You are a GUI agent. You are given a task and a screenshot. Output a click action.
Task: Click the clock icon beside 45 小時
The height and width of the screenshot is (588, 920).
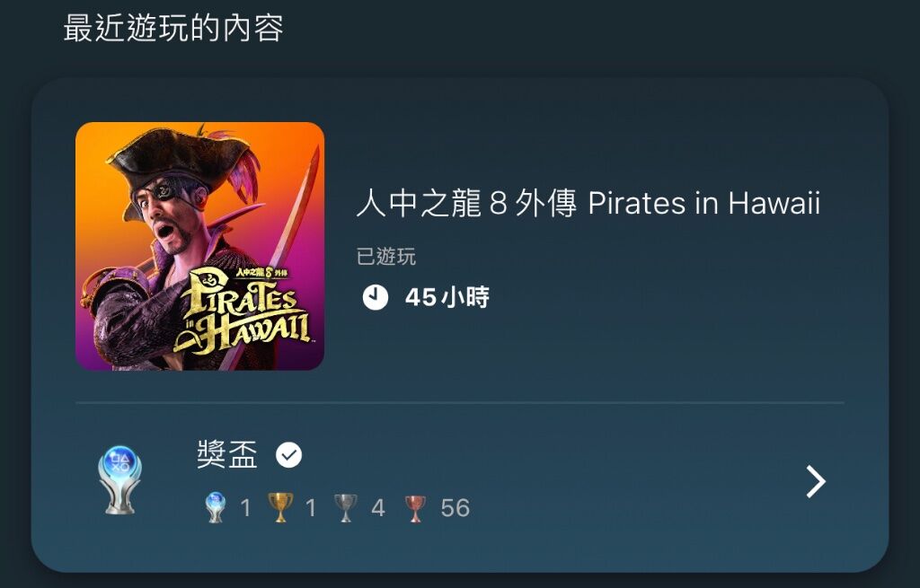(x=375, y=297)
